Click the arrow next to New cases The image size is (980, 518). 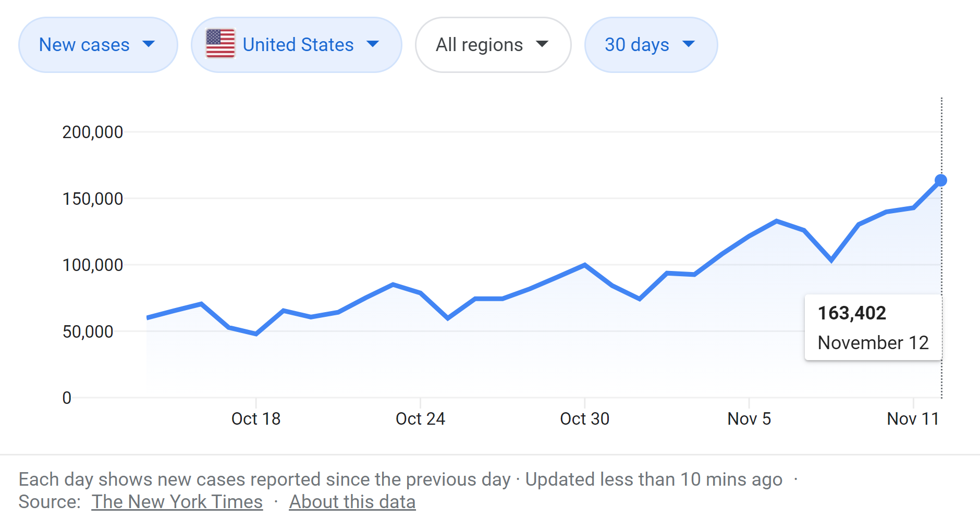(149, 44)
